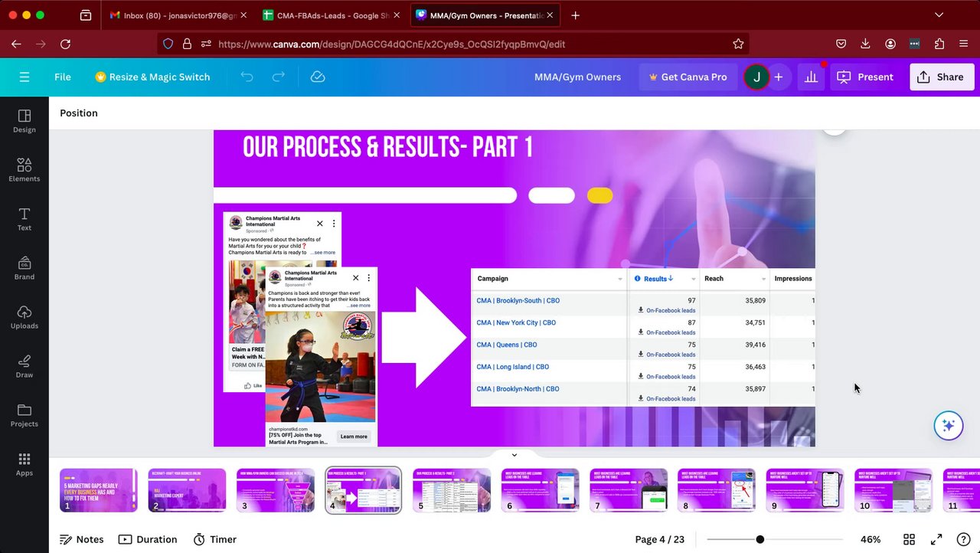Viewport: 980px width, 553px height.
Task: Undo the last action
Action: tap(247, 77)
